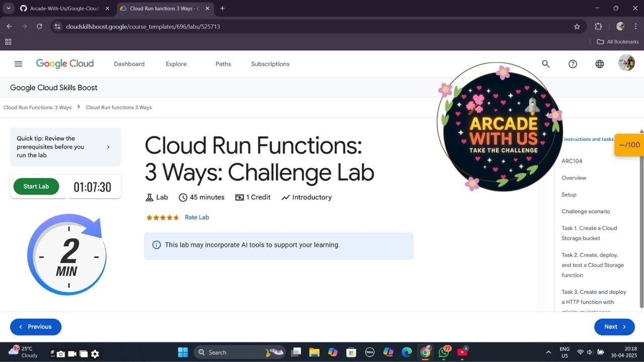Viewport: 644px width, 362px height.
Task: Go to the Explore nav item
Action: [176, 64]
